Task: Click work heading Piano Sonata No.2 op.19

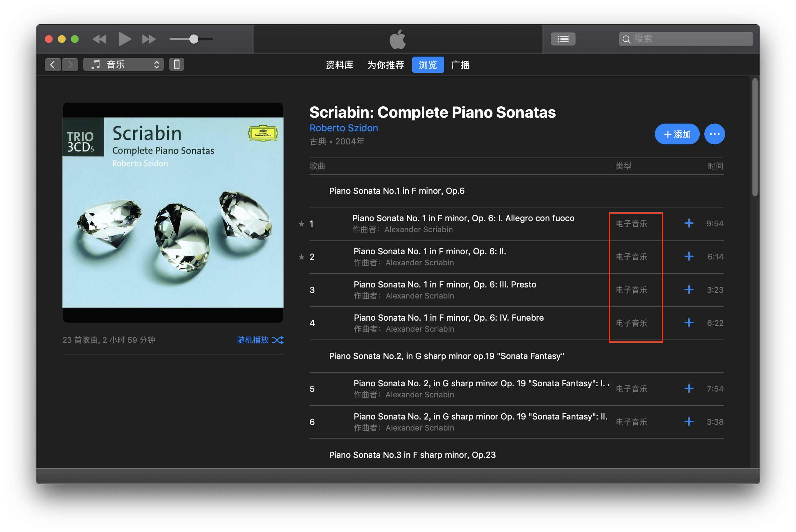Action: [446, 356]
